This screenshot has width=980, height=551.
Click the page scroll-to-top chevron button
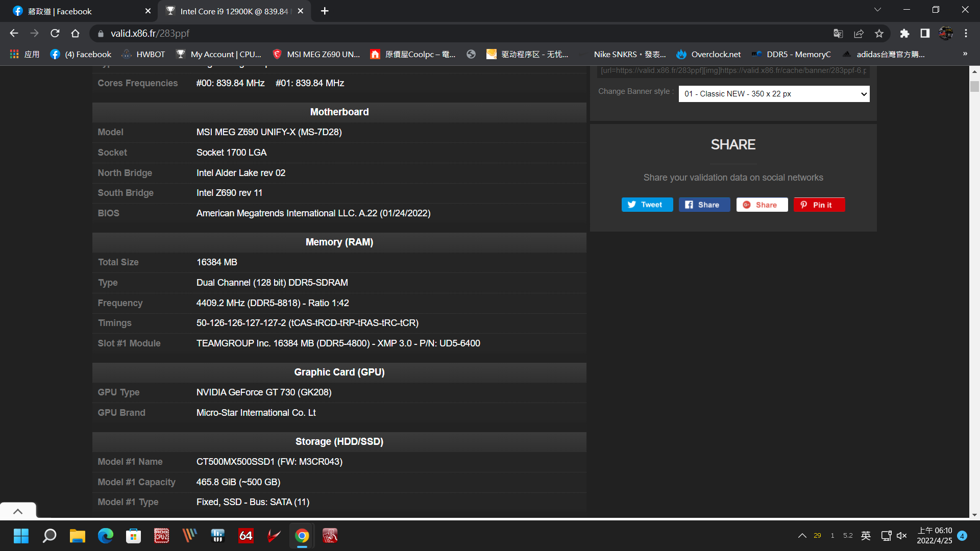point(18,511)
